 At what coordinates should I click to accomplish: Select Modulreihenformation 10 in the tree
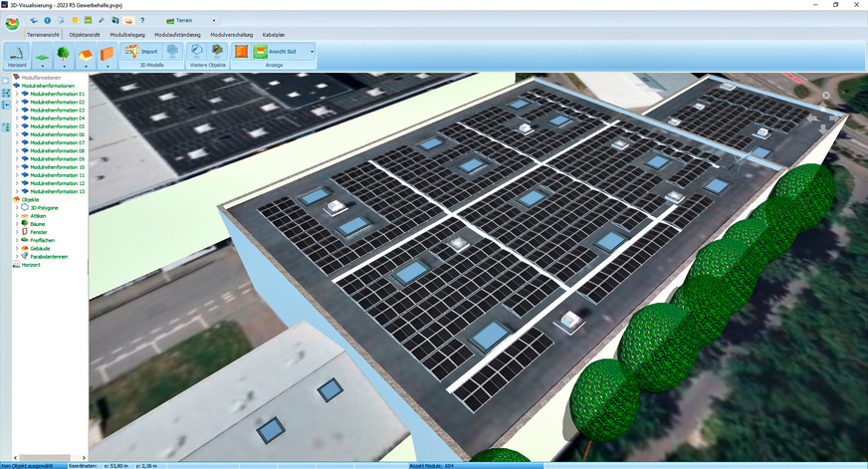tap(58, 166)
